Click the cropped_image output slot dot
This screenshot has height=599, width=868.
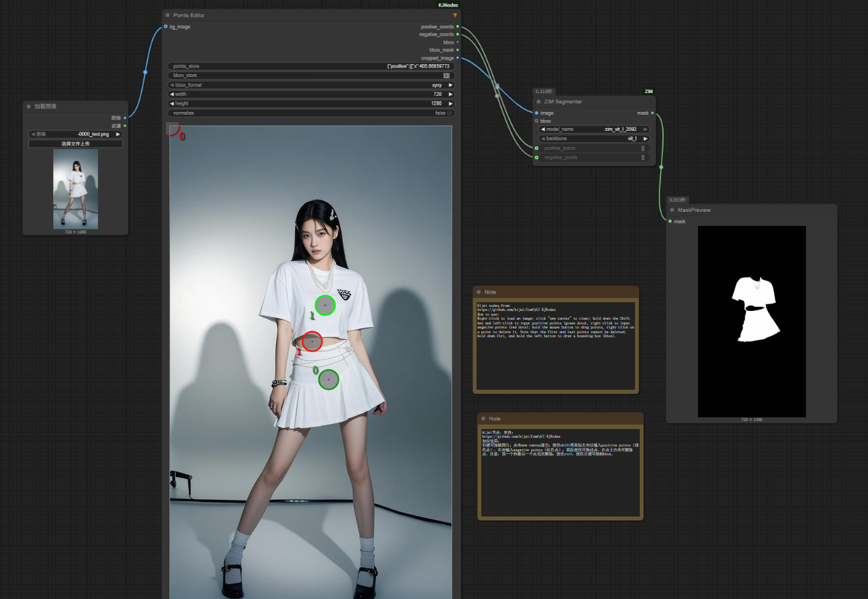coord(458,58)
